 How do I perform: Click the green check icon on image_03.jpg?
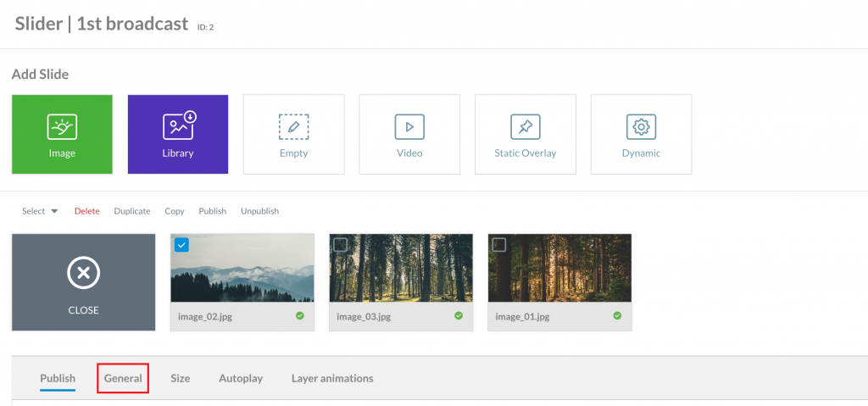tap(459, 315)
